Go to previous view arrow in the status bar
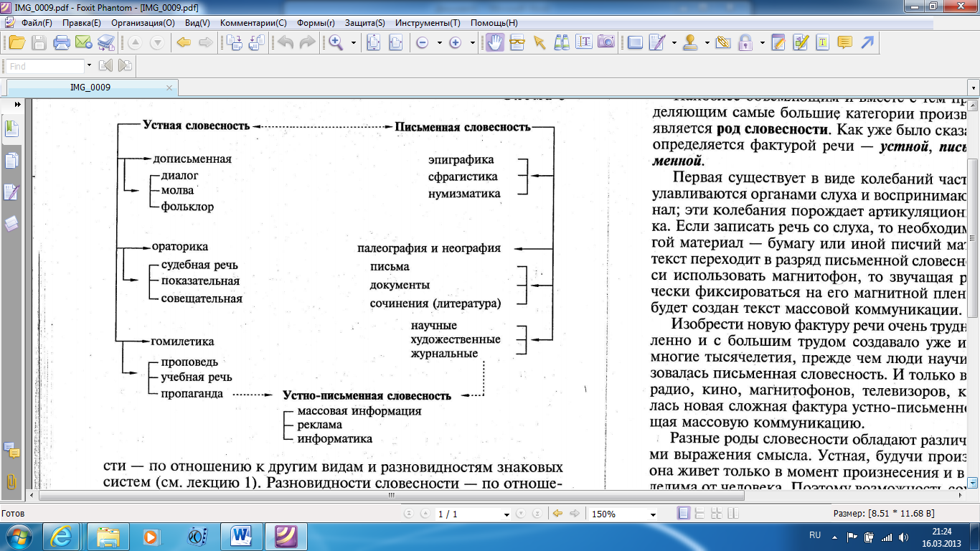Image resolution: width=980 pixels, height=551 pixels. click(x=557, y=514)
